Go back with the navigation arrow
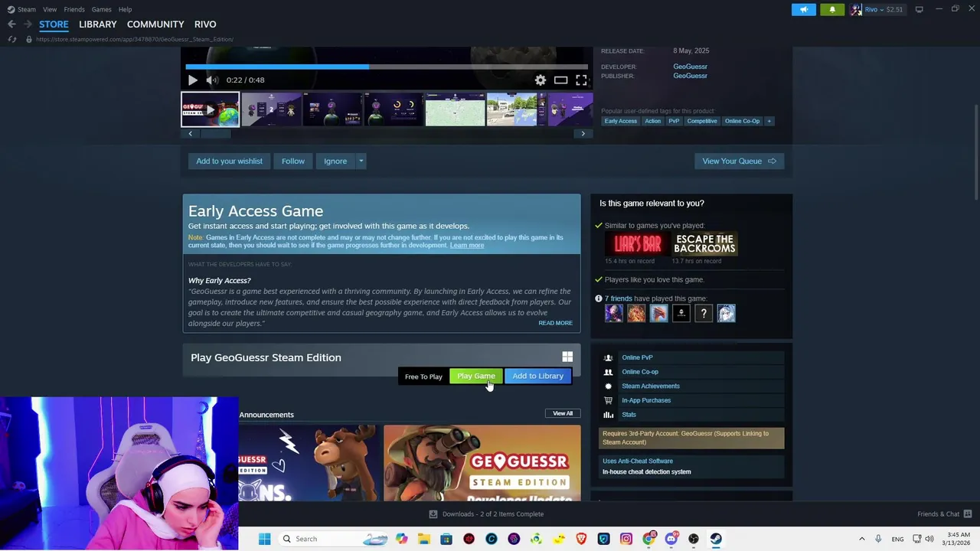This screenshot has height=551, width=980. [11, 24]
